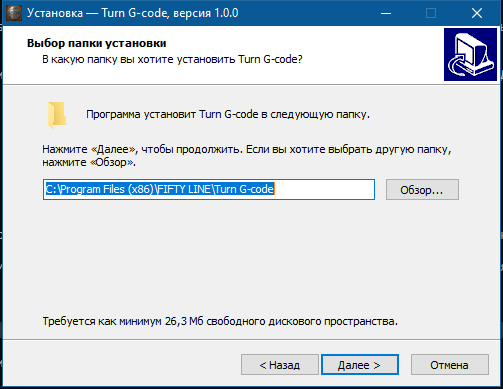Click the yellow folder icon
503x389 pixels.
click(57, 115)
